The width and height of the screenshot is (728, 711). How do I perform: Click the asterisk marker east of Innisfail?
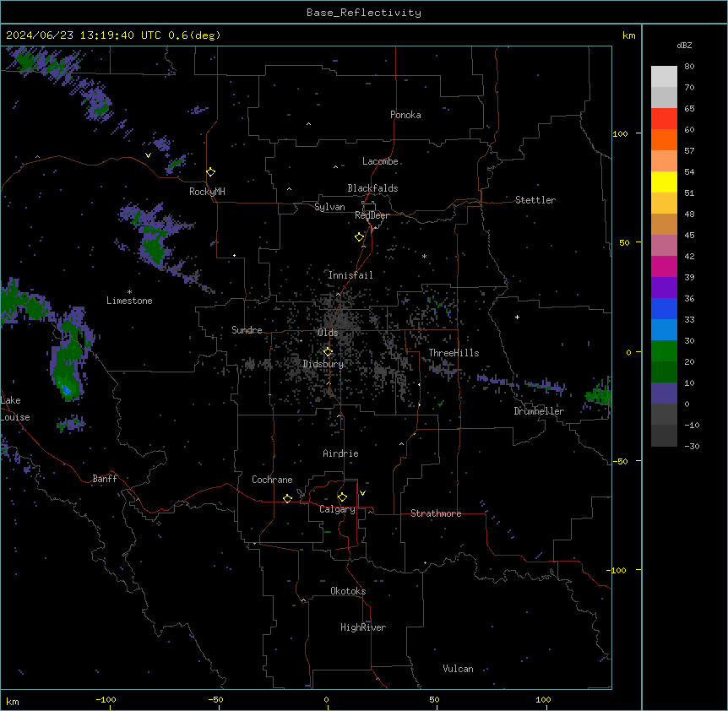pyautogui.click(x=424, y=256)
